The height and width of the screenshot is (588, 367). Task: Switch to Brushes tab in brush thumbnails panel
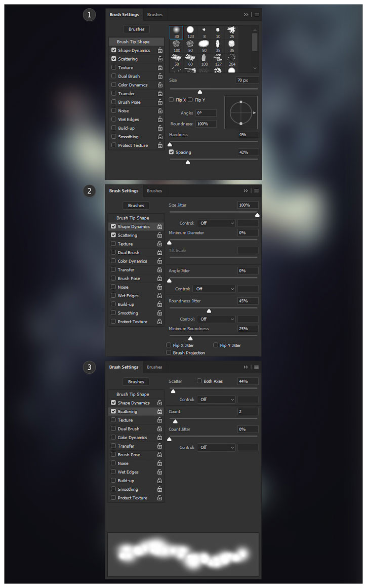(x=155, y=15)
